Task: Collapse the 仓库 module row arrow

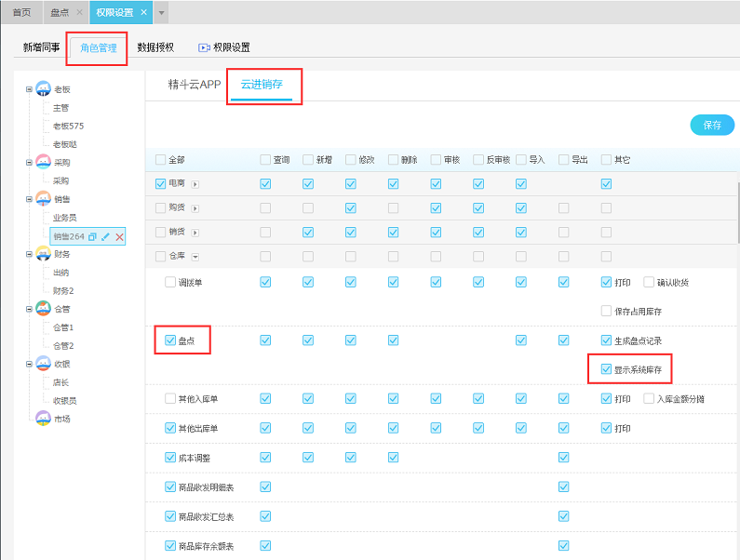Action: (x=195, y=256)
